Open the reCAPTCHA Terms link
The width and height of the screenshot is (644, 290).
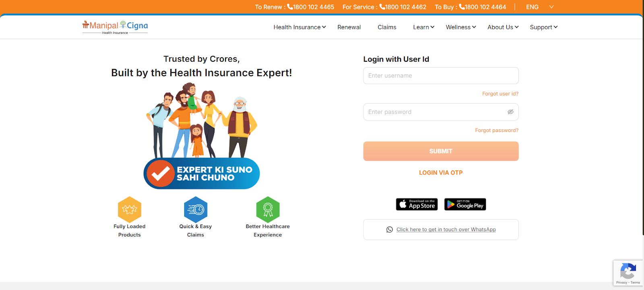pyautogui.click(x=636, y=283)
